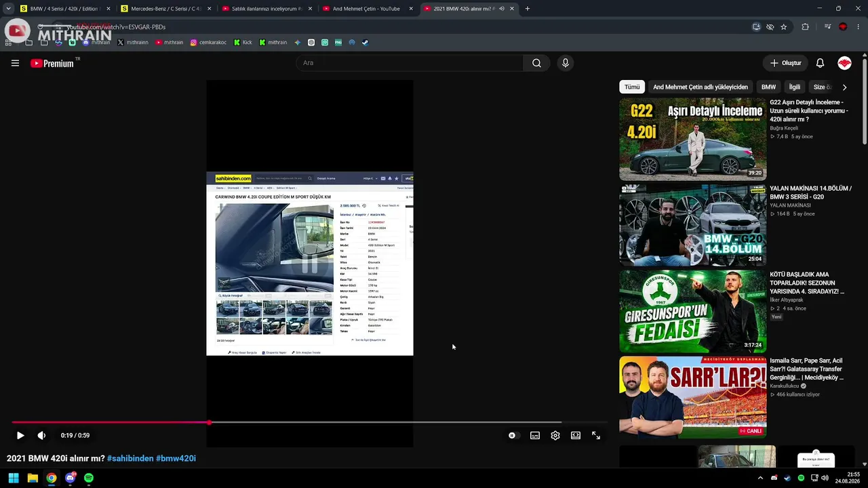Play the video with the play button
Screen dimensions: 868x488
coord(20,435)
